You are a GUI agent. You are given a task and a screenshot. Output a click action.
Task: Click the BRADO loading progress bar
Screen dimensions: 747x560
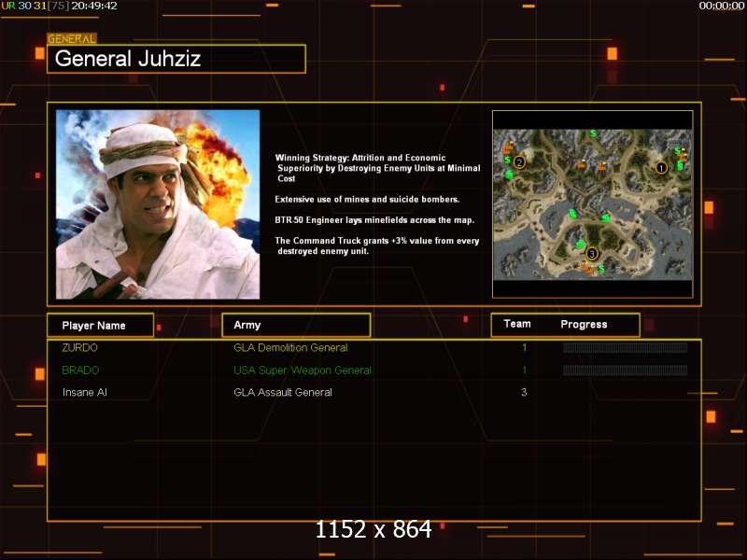tap(625, 370)
